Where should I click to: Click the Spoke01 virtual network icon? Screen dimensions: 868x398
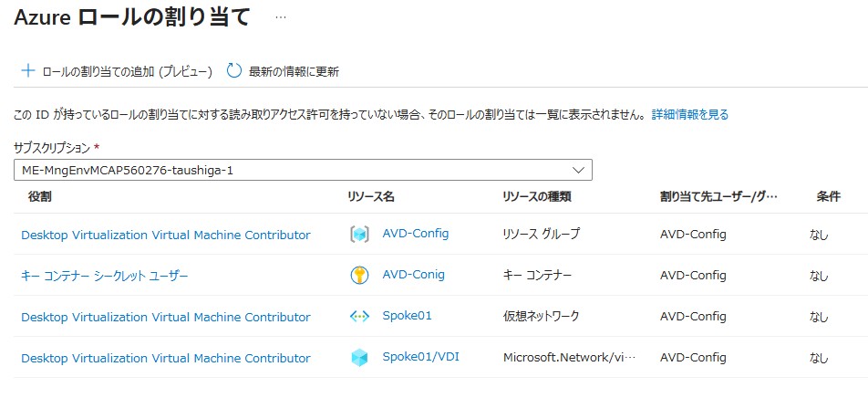tap(359, 317)
